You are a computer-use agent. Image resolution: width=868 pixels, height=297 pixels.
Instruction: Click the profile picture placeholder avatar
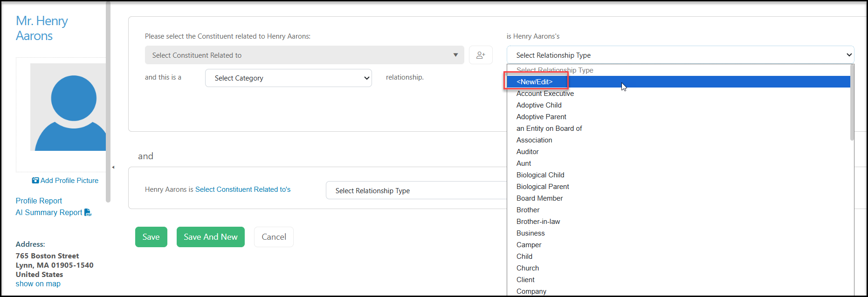(68, 107)
